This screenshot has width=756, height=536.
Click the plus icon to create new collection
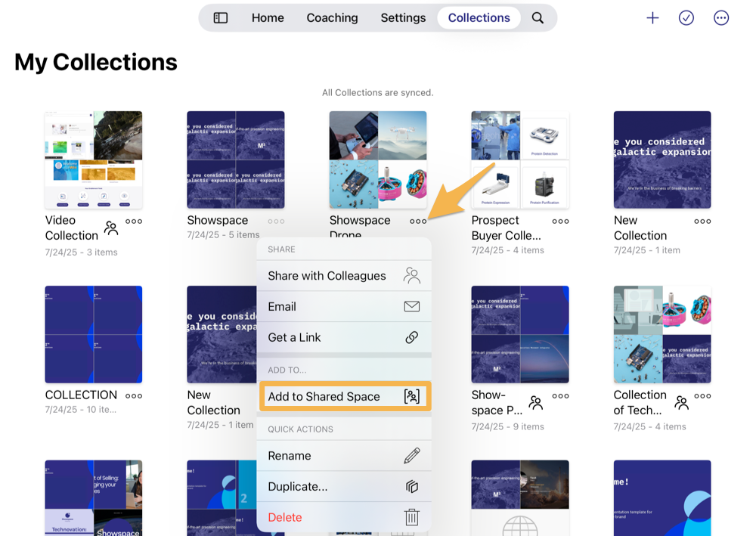click(x=652, y=17)
